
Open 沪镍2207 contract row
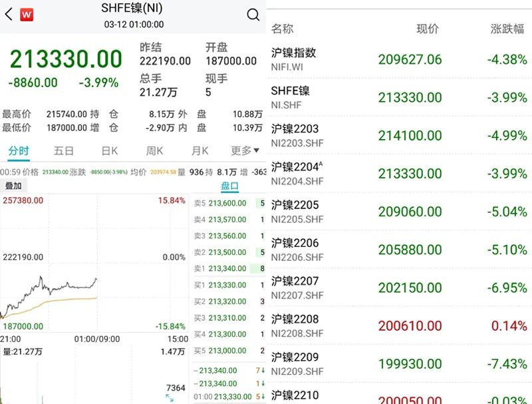coord(399,288)
